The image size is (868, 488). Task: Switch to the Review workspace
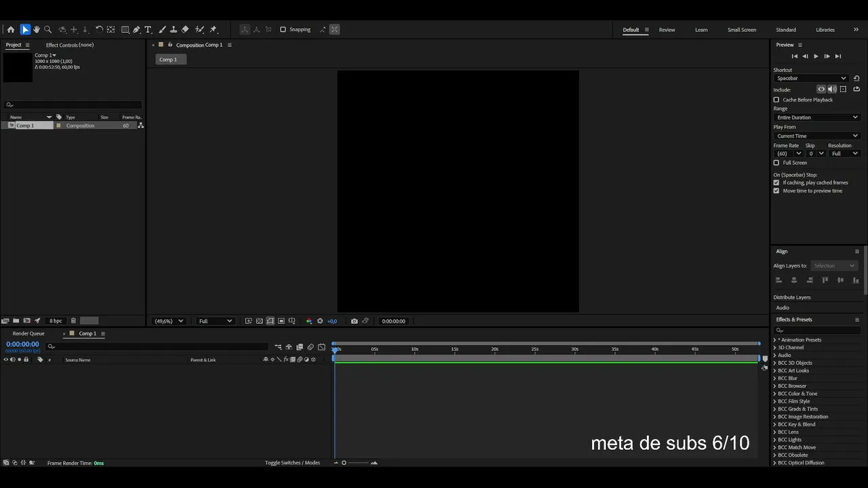667,30
